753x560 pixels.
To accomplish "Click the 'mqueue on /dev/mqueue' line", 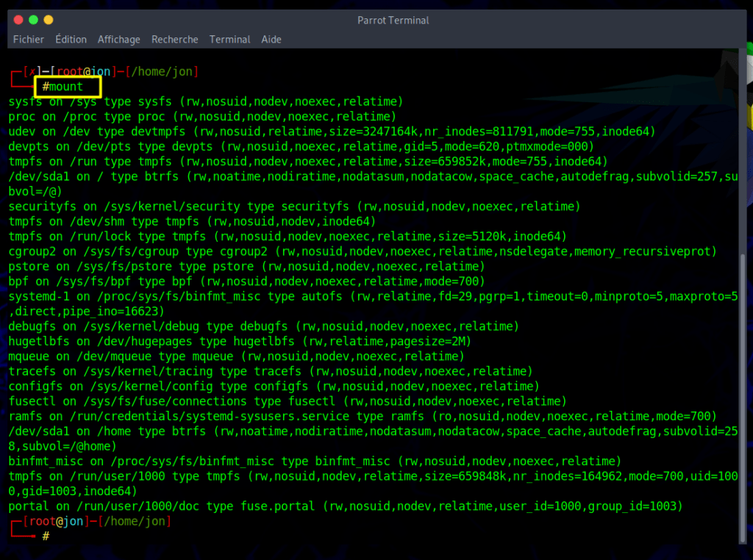I will click(x=236, y=356).
